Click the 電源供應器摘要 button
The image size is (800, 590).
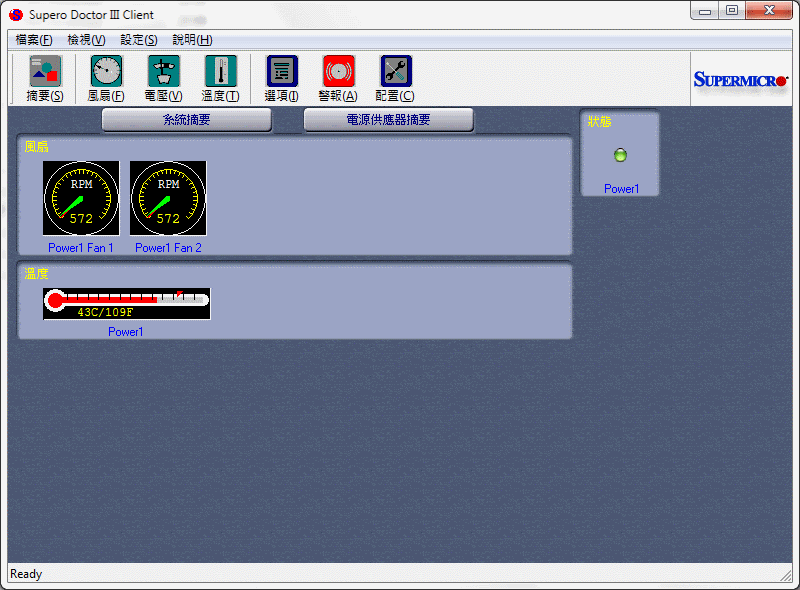(x=388, y=120)
